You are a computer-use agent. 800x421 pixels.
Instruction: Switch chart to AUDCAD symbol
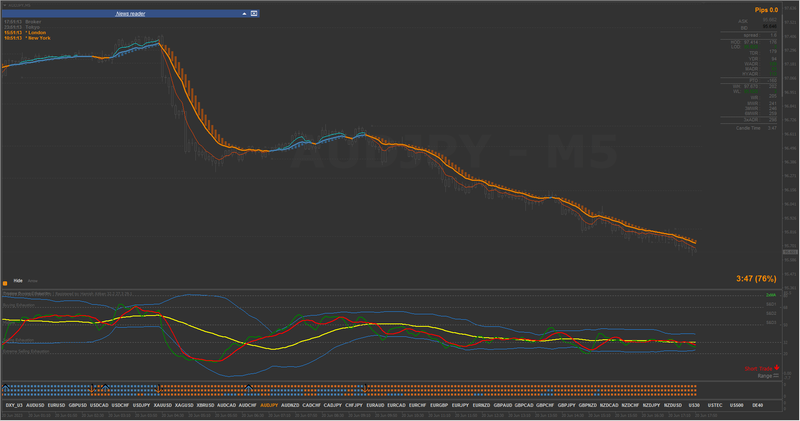[x=227, y=405]
